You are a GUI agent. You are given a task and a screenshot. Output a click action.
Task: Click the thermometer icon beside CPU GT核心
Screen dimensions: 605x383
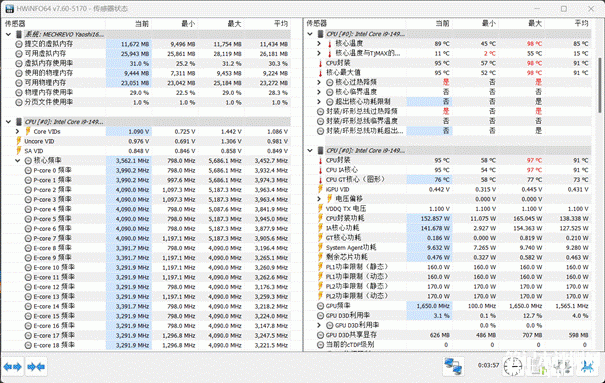(320, 179)
